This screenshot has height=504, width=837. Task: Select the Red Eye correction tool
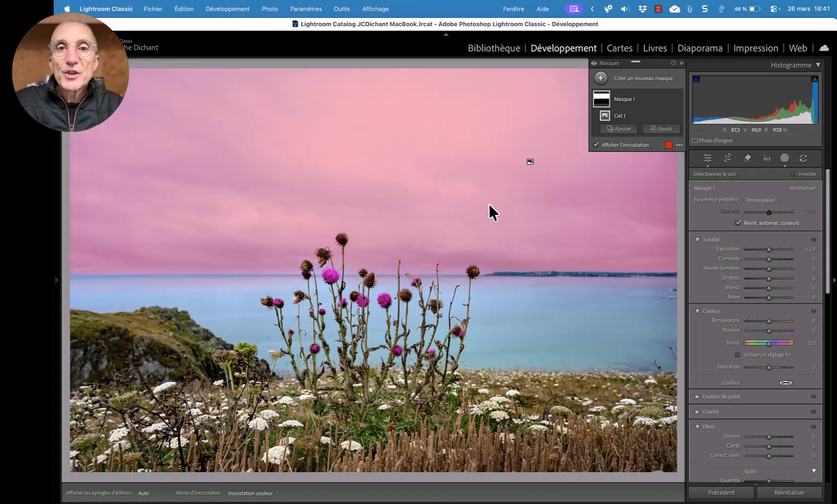[x=766, y=158]
